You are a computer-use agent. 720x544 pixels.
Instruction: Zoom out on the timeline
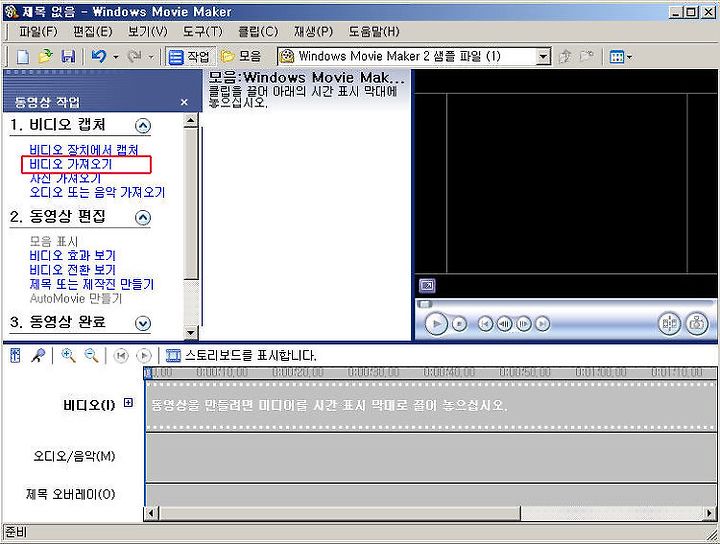(91, 355)
